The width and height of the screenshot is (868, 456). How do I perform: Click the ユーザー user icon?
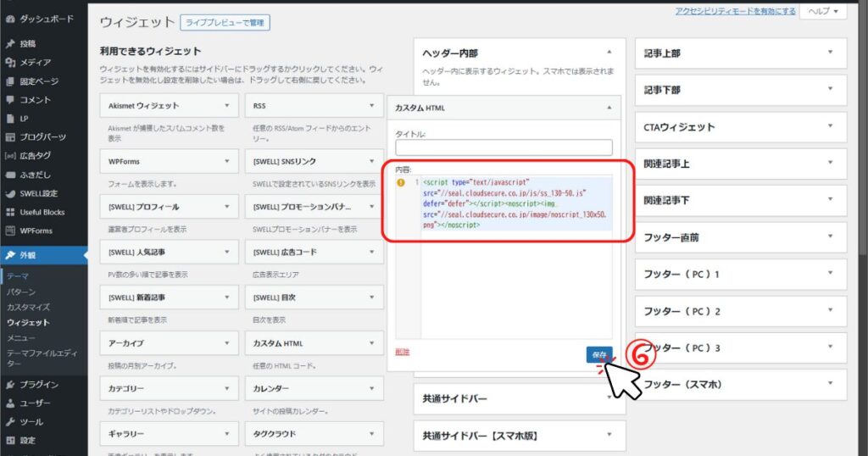point(10,403)
